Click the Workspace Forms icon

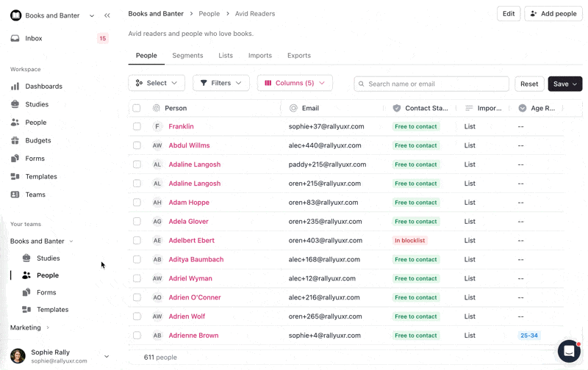[15, 159]
